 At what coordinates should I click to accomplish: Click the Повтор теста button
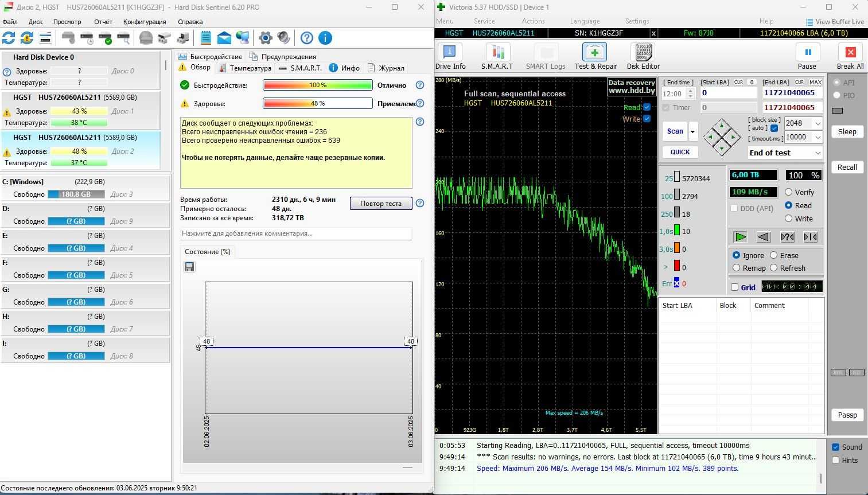click(381, 203)
